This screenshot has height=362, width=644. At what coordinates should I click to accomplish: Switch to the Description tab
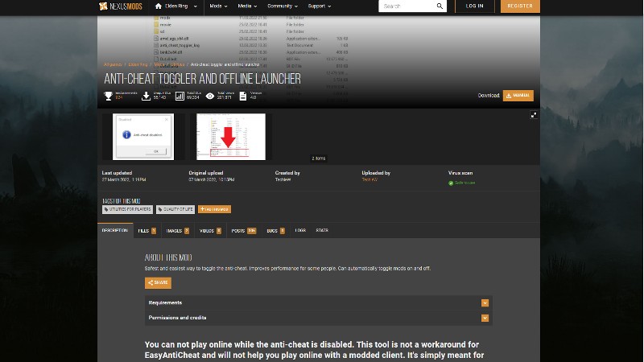(115, 231)
